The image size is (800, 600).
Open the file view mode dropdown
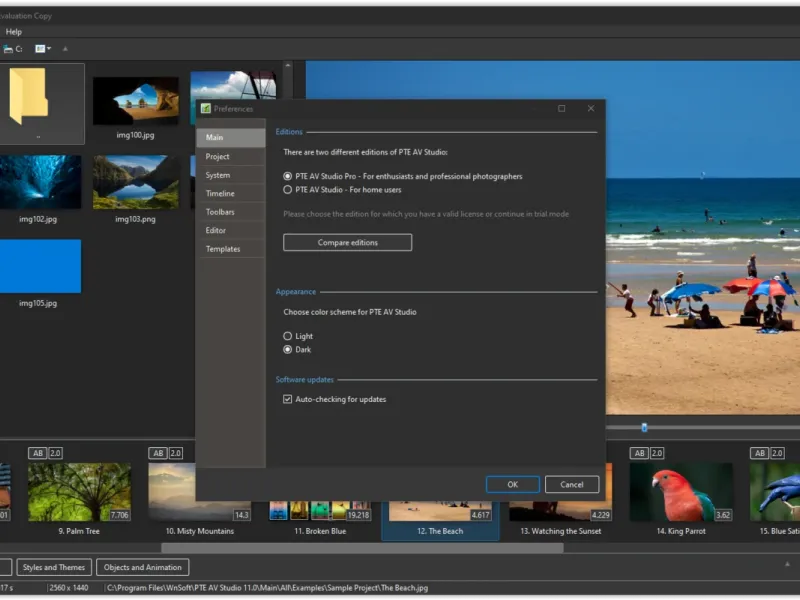pyautogui.click(x=43, y=49)
